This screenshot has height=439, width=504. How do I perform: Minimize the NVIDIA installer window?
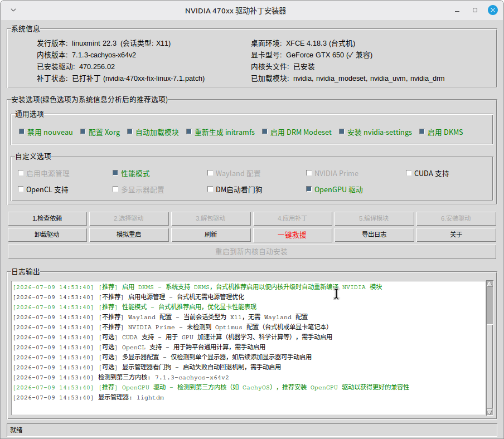(457, 11)
